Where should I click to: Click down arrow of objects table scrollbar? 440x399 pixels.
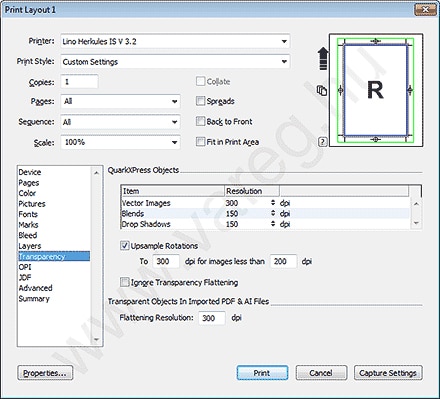(416, 223)
